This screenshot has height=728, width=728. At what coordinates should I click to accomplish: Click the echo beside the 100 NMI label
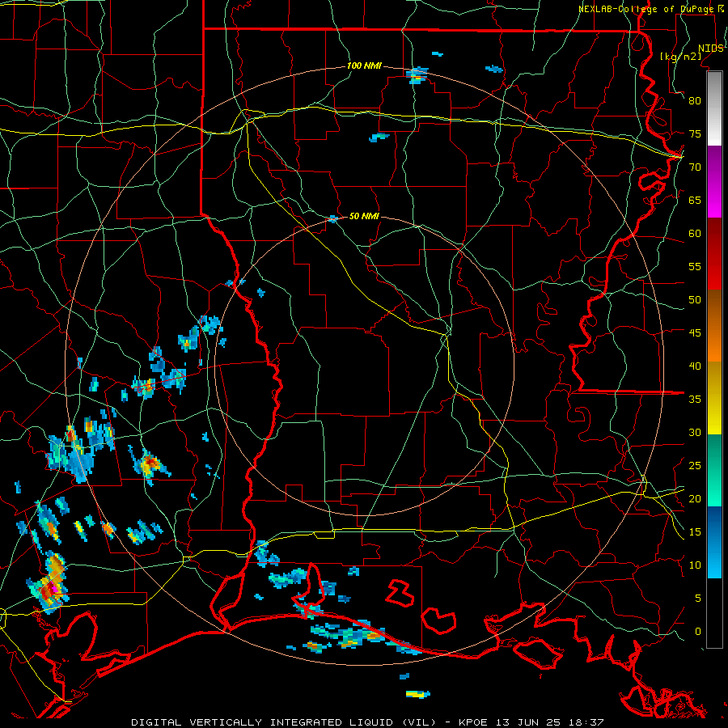coord(417,75)
